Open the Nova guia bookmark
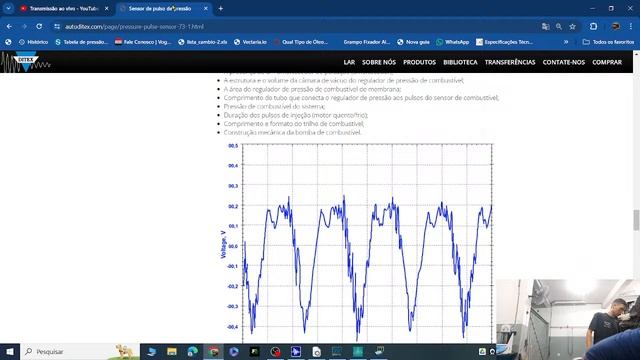The image size is (640, 360). point(413,42)
